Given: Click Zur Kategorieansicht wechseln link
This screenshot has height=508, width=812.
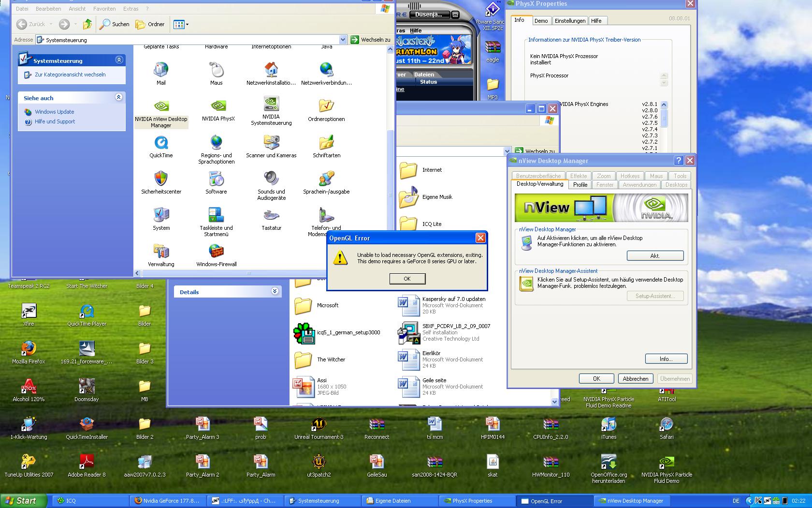Looking at the screenshot, I should click(70, 75).
